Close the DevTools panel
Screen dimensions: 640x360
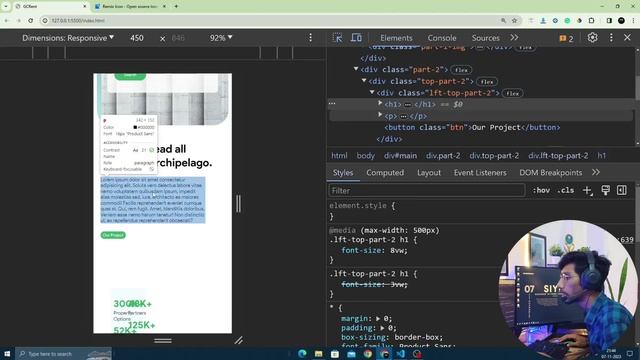tap(627, 38)
